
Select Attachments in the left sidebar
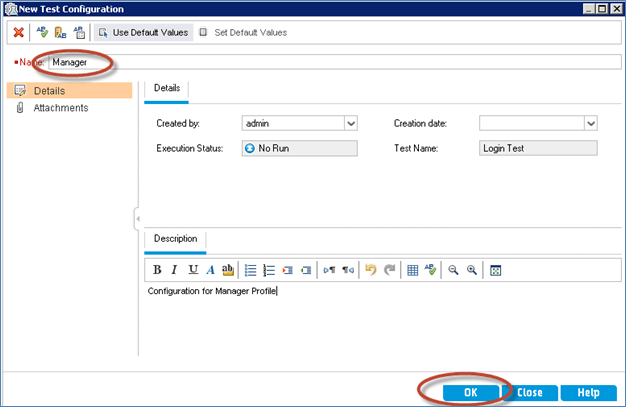pos(60,108)
